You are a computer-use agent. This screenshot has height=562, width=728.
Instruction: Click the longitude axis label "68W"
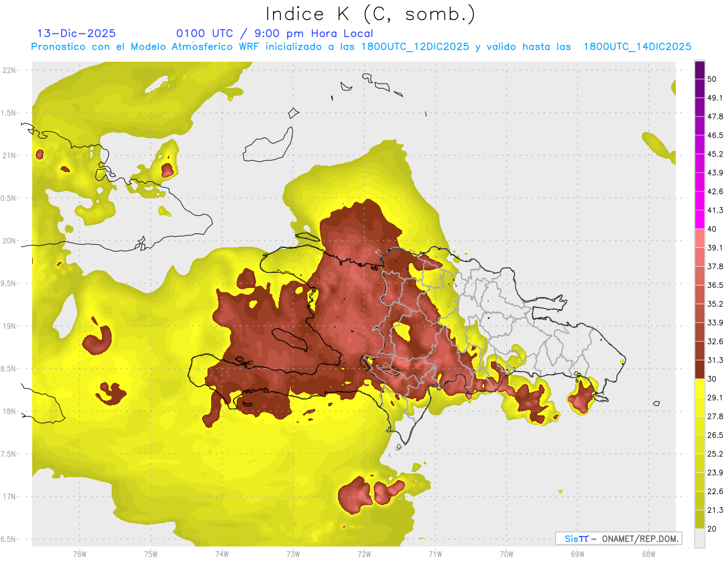point(649,554)
